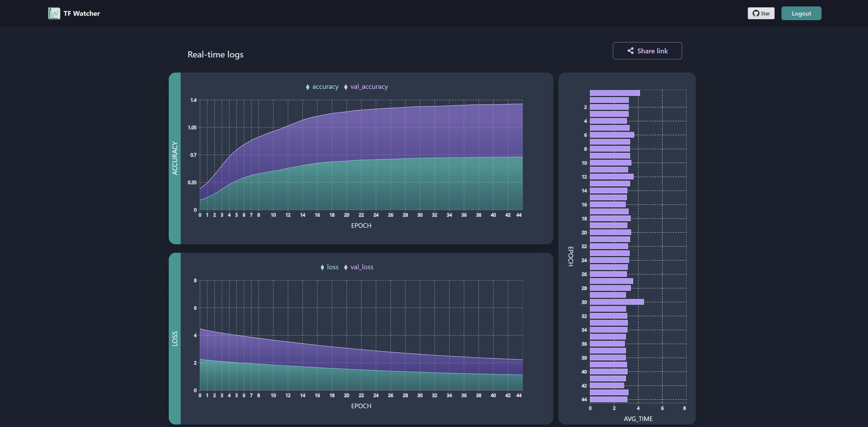Open the Share link button

[x=647, y=51]
